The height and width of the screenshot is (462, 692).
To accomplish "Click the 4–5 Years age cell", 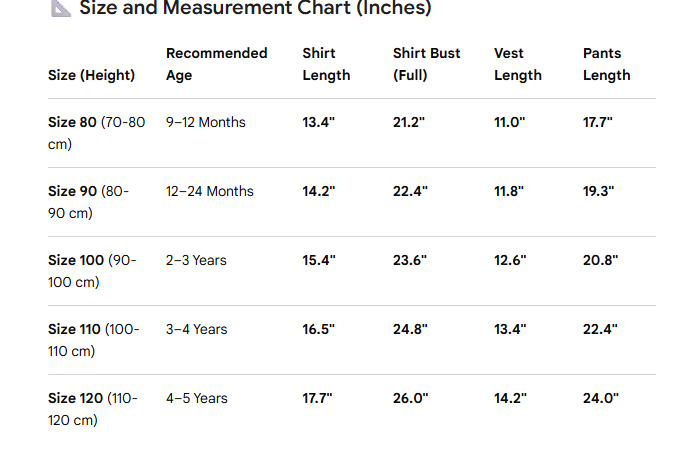I will (x=197, y=398).
